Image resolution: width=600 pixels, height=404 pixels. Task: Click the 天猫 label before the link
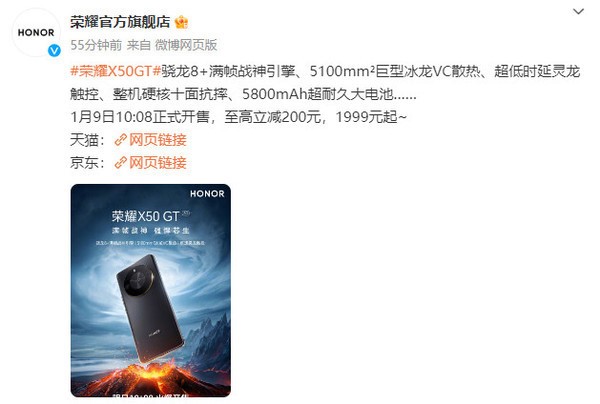click(x=85, y=140)
